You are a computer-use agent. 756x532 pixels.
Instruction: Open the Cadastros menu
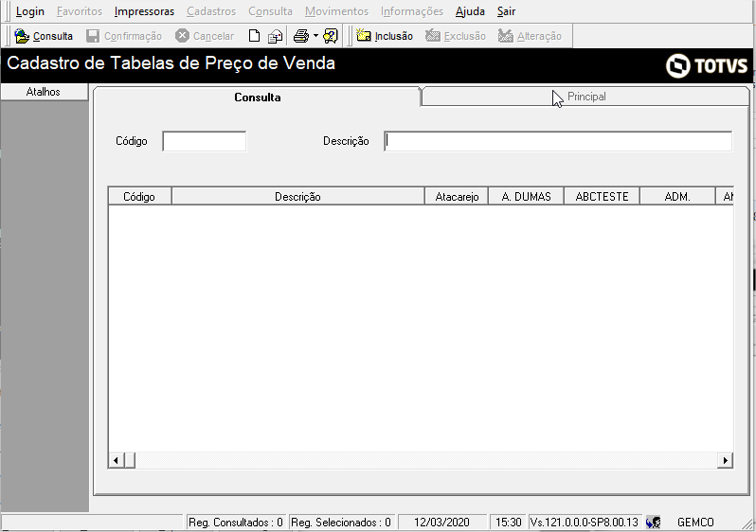pos(211,11)
